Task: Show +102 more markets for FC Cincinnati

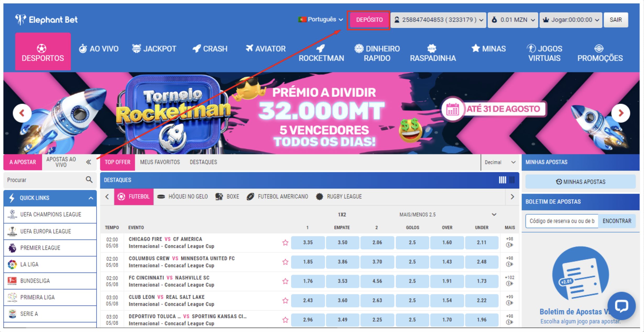Action: 509,281
